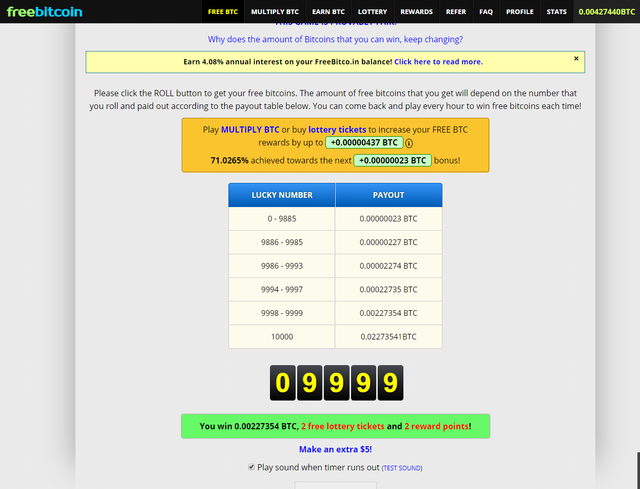Click the TEST SOUND link
This screenshot has height=489, width=640.
tap(402, 468)
